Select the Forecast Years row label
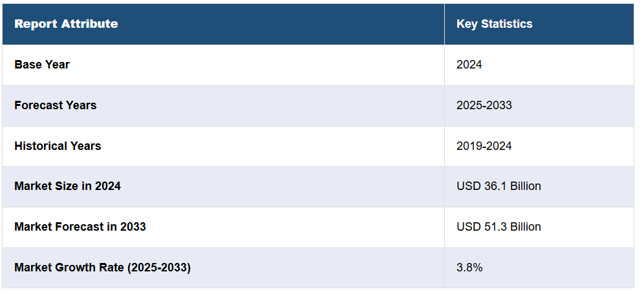644x294 pixels. pyautogui.click(x=56, y=105)
